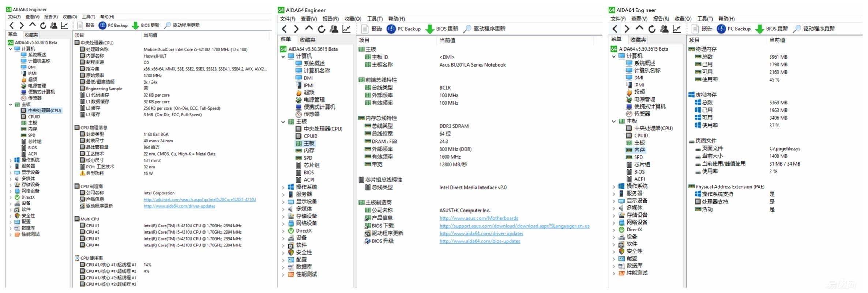Open 帮助(H) menu in the CPU window
Viewport: 868px width, 293px height.
pyautogui.click(x=107, y=17)
